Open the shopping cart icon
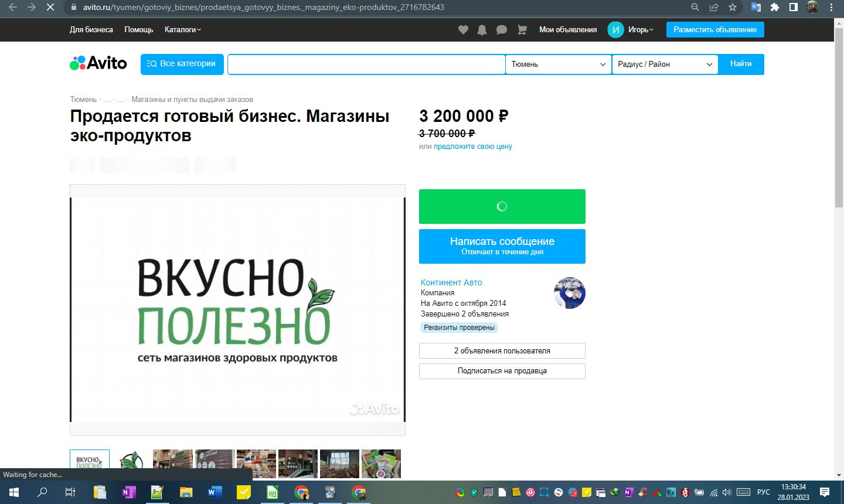This screenshot has height=504, width=844. click(522, 30)
